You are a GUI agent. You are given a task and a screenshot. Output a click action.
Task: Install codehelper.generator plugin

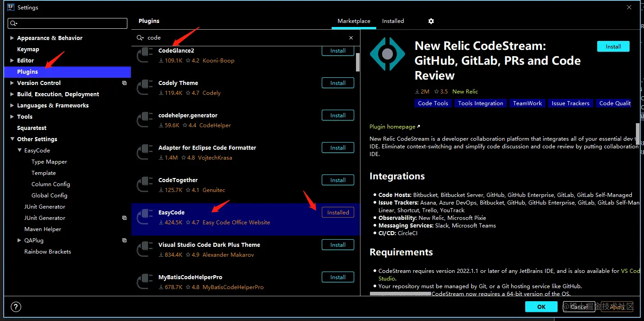(338, 116)
